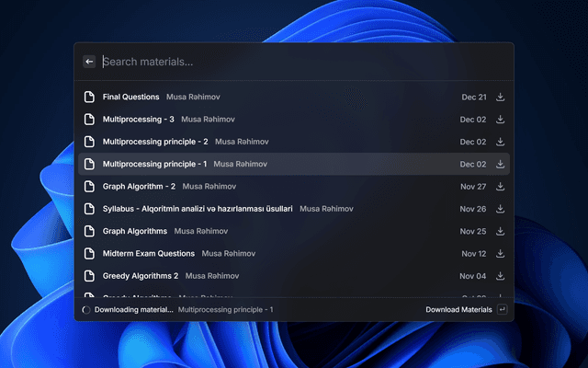Viewport: 588px width, 368px height.
Task: Open the Graph Algorithm - 2 entry
Action: point(139,186)
